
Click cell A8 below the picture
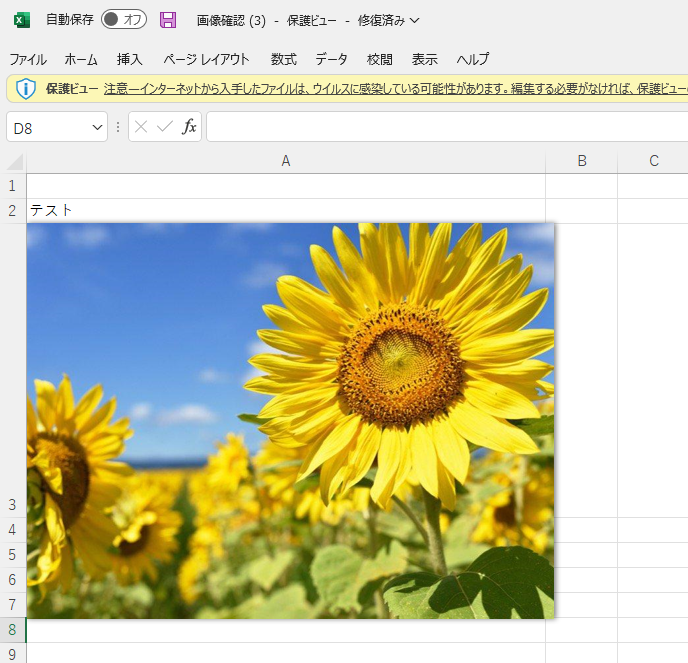tap(286, 631)
